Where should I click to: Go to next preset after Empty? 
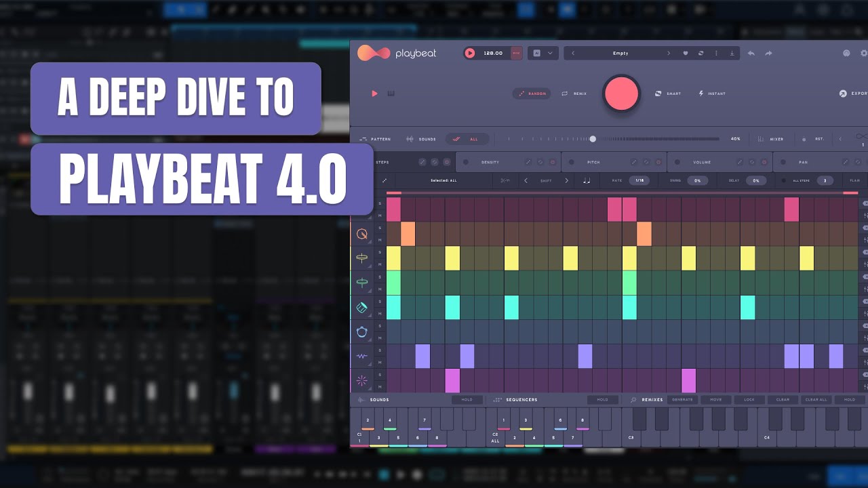pyautogui.click(x=669, y=53)
